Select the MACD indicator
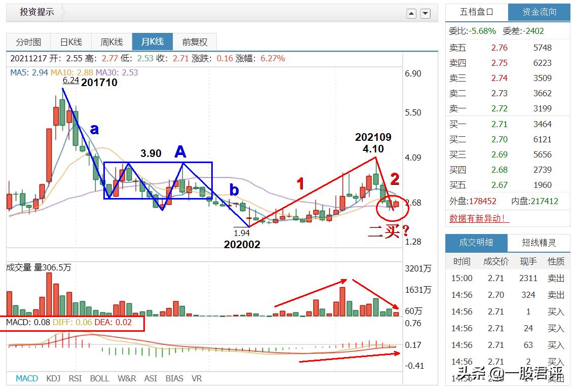This screenshot has width=574, height=392. pos(27,378)
